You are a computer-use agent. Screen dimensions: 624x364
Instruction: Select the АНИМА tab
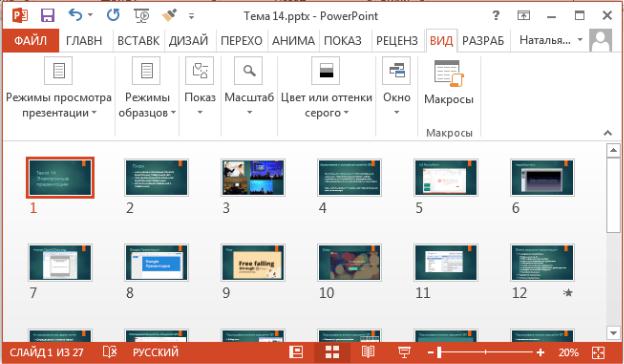point(293,41)
